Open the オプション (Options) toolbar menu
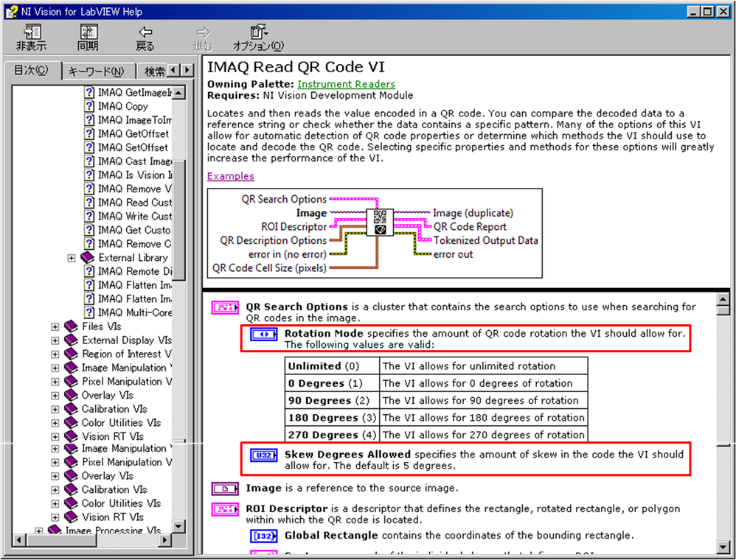 coord(259,38)
